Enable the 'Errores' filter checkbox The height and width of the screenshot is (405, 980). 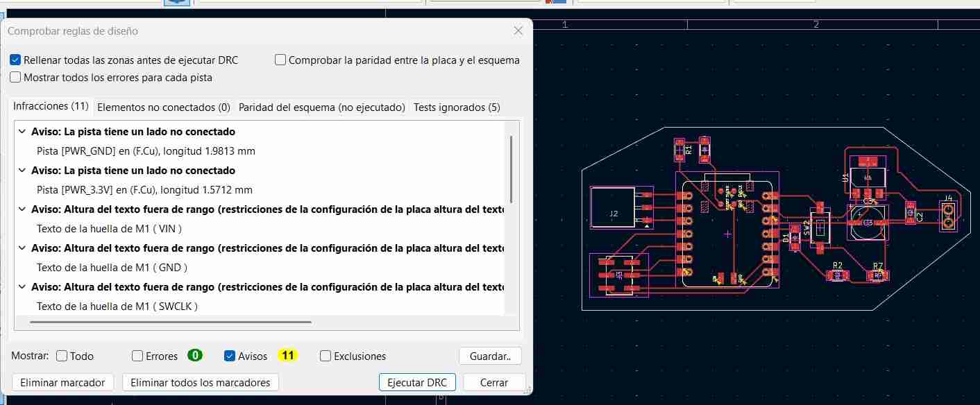[137, 356]
